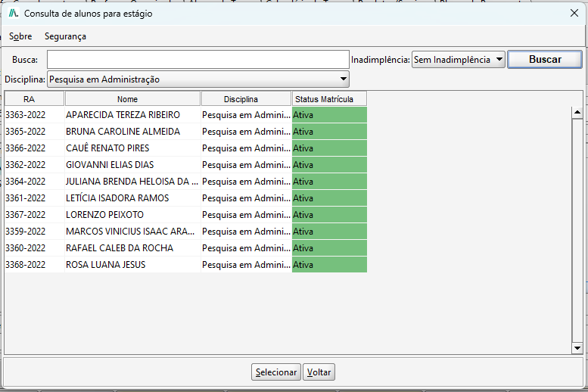588x392 pixels.
Task: Click Ativa status for Lorenzo Peixoto
Action: pos(329,215)
